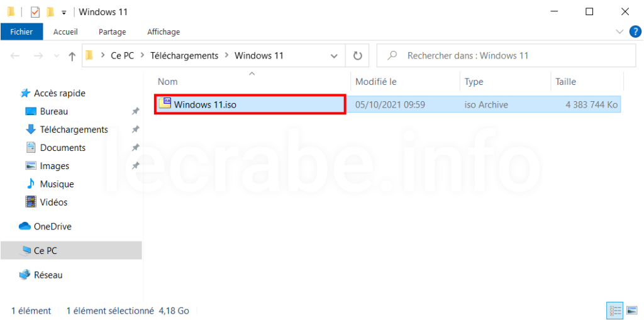Select the Windows 11.iso file name
644x320 pixels.
tap(205, 105)
